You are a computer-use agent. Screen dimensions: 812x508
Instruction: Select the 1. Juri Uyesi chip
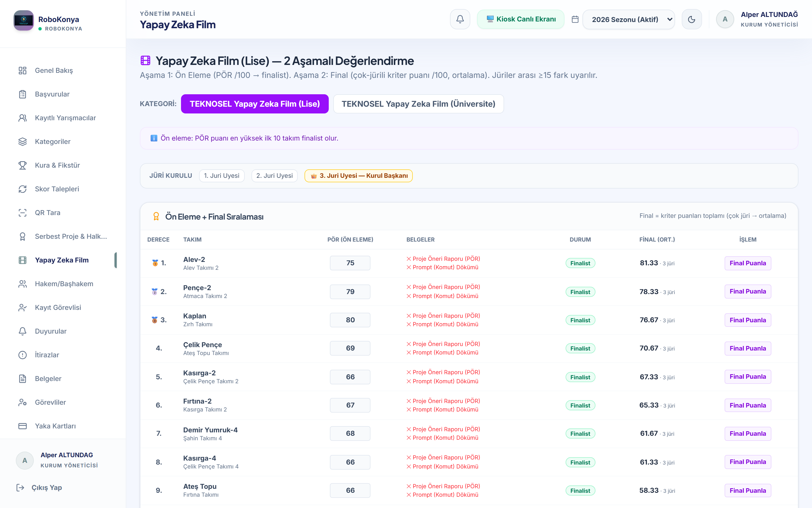click(x=222, y=176)
